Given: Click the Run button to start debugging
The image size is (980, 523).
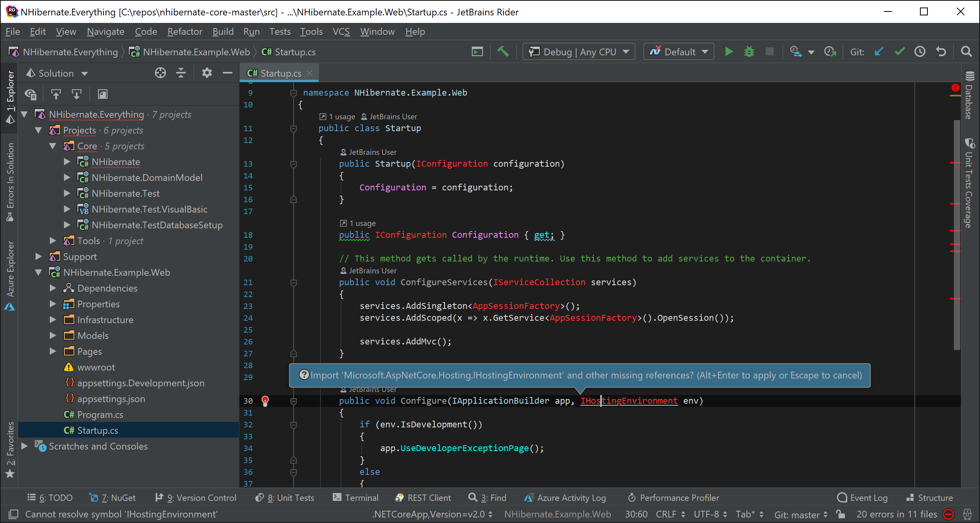Looking at the screenshot, I should [x=729, y=52].
